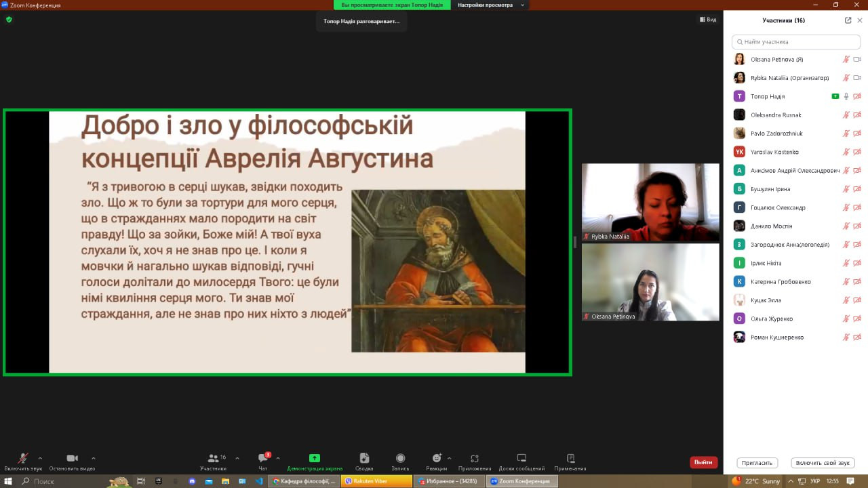Open Доски сообщений whiteboards
Viewport: 868px width, 488px height.
[x=521, y=459]
